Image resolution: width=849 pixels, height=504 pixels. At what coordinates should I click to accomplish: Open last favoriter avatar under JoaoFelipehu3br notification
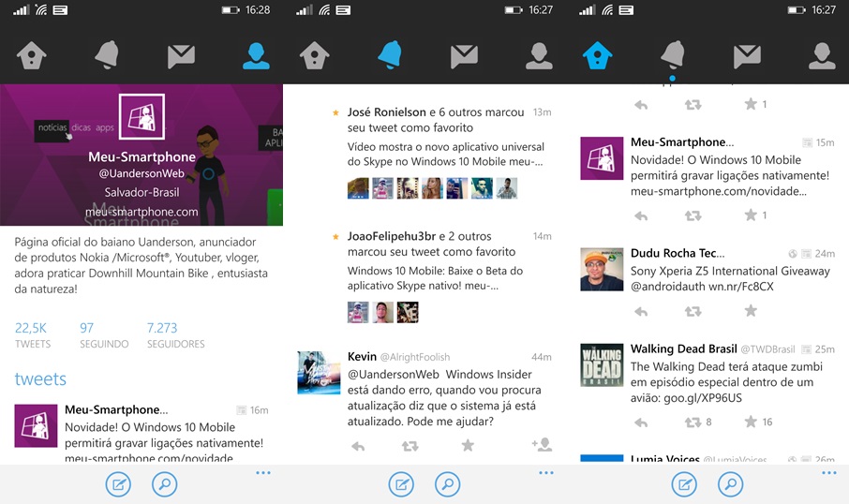(408, 312)
